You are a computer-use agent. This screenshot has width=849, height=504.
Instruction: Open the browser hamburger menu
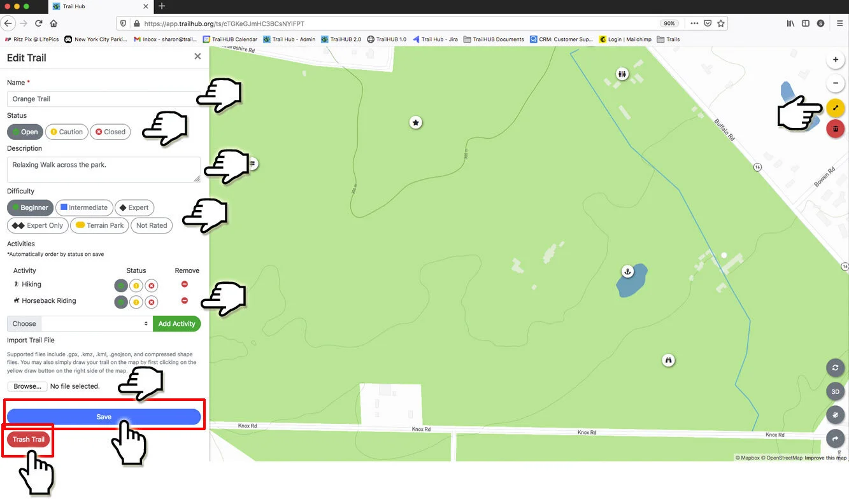pyautogui.click(x=839, y=23)
